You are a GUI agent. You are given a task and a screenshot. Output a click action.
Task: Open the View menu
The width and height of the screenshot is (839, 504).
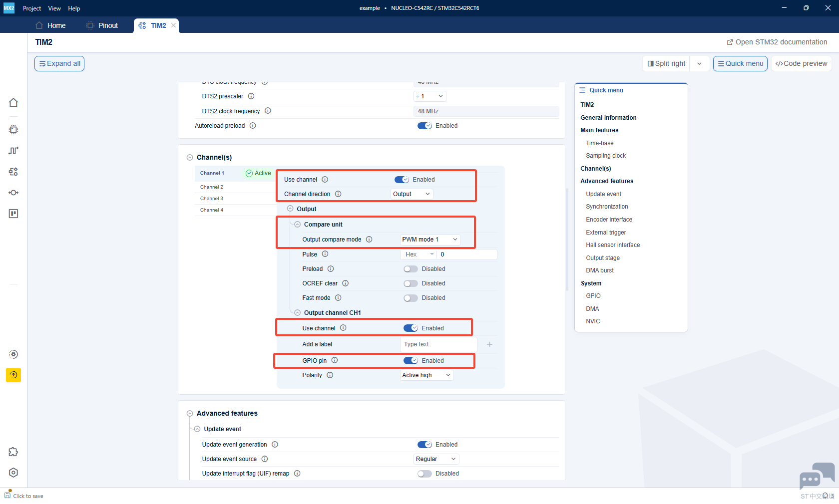pyautogui.click(x=54, y=8)
